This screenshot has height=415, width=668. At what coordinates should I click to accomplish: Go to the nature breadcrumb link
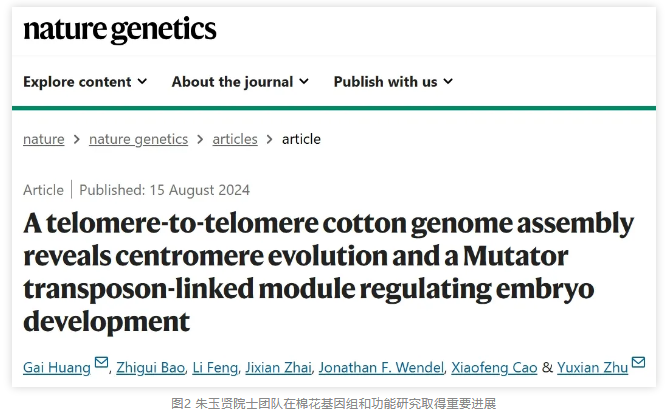[x=44, y=139]
